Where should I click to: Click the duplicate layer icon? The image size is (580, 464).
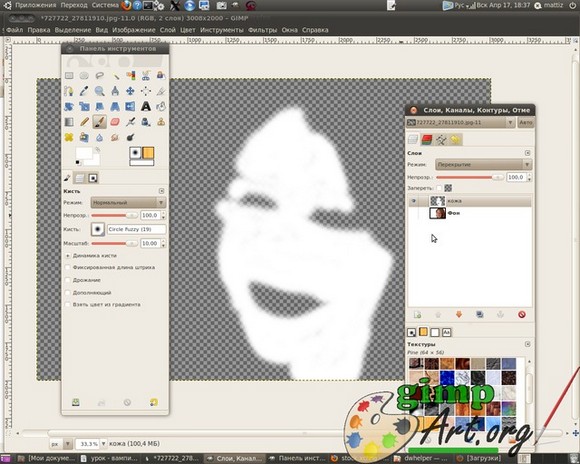click(480, 315)
